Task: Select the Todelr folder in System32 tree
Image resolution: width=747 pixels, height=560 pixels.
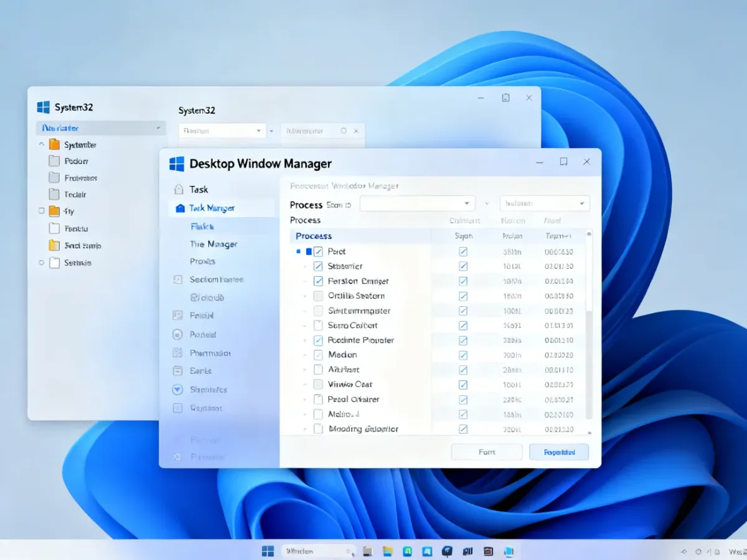Action: pos(75,195)
